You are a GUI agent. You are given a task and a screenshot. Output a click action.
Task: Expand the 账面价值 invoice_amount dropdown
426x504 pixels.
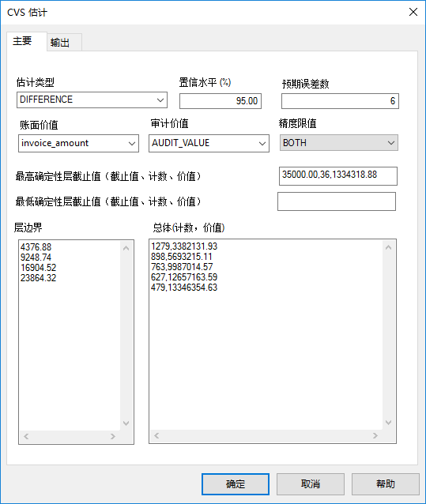pos(78,143)
